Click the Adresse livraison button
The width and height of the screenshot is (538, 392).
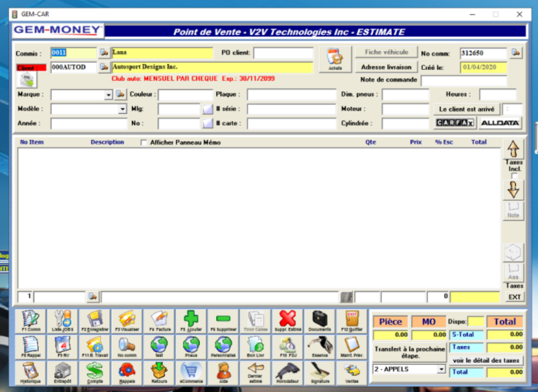[386, 67]
